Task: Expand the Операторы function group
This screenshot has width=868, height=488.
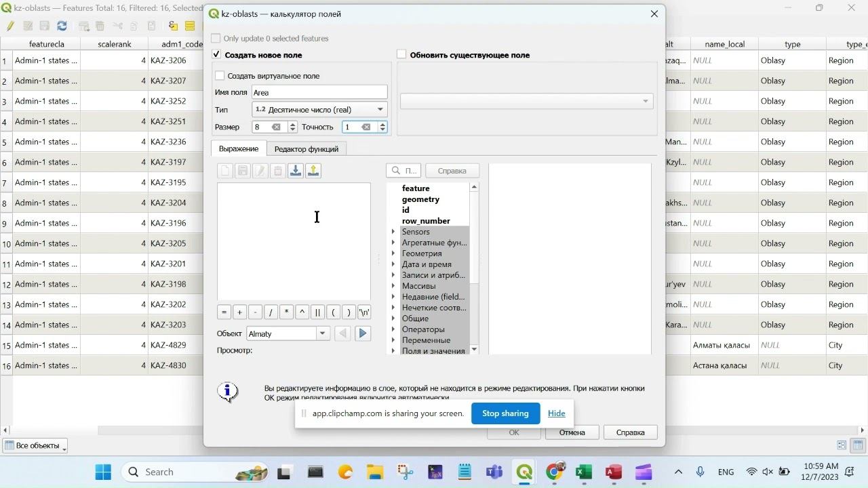Action: (393, 329)
